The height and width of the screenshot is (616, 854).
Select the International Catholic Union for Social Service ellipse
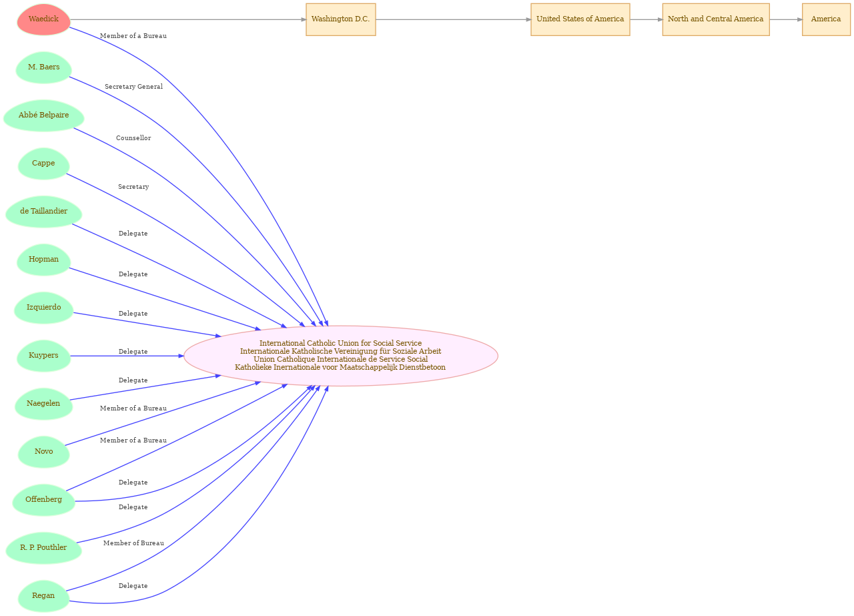[341, 356]
